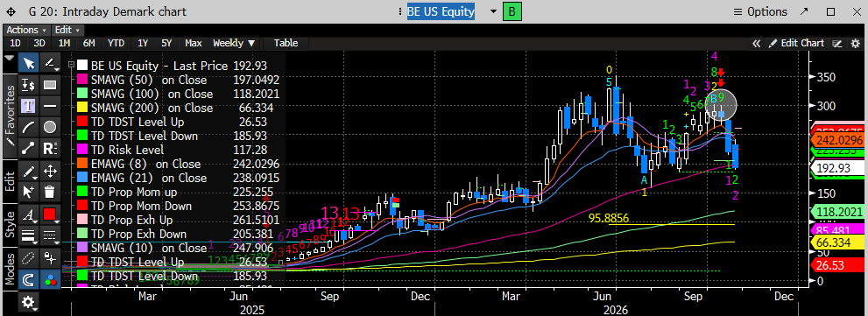868x316 pixels.
Task: Select the circle shape tool
Action: (50, 127)
